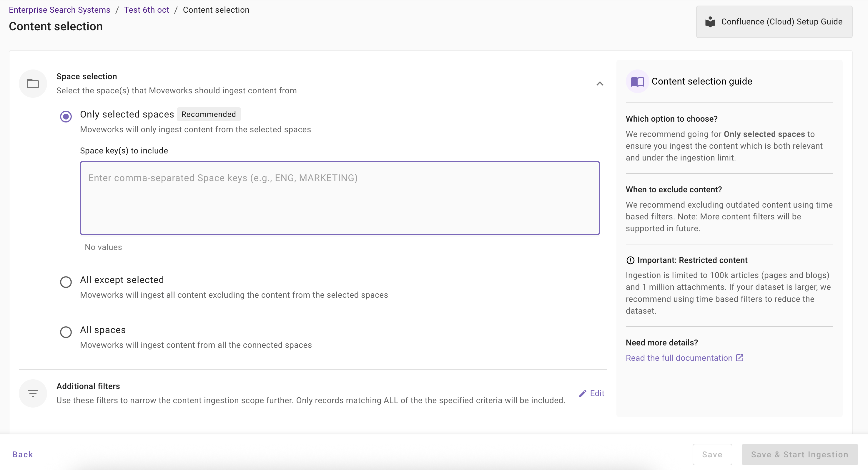Focus the Space keys to include field
Screen dimensions: 868x470
pos(339,198)
